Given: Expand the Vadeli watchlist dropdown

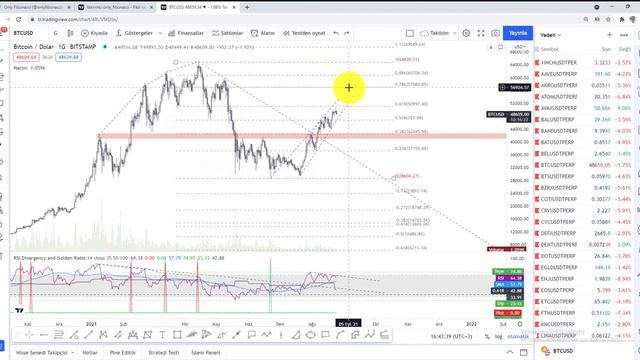Looking at the screenshot, I should [551, 35].
